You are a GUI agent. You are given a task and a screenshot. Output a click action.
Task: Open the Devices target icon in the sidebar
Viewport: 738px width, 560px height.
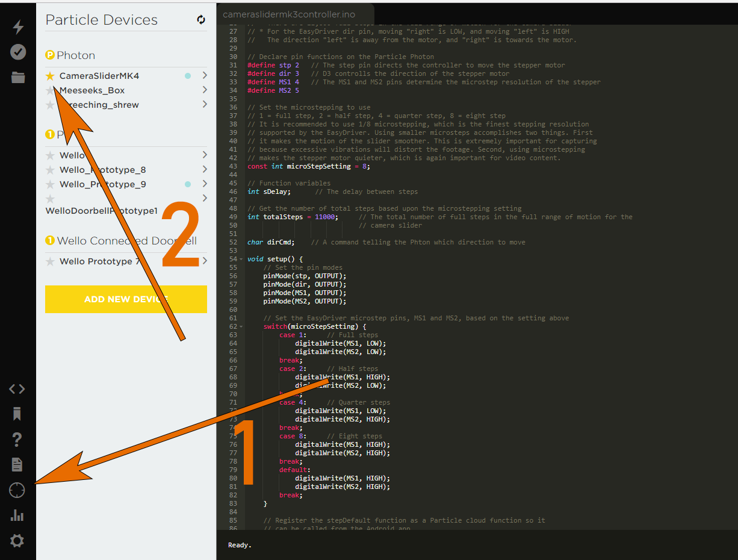17,490
